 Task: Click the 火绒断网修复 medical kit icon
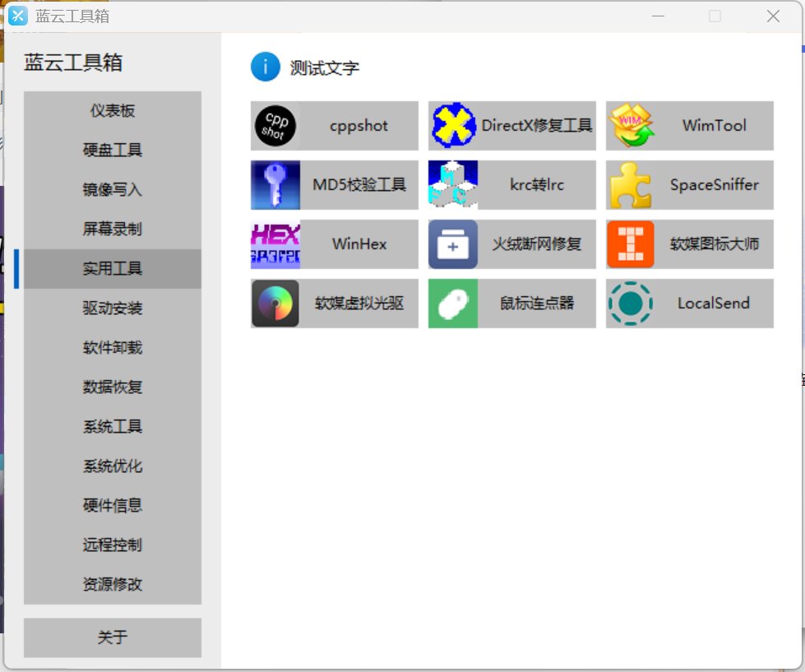pos(453,244)
